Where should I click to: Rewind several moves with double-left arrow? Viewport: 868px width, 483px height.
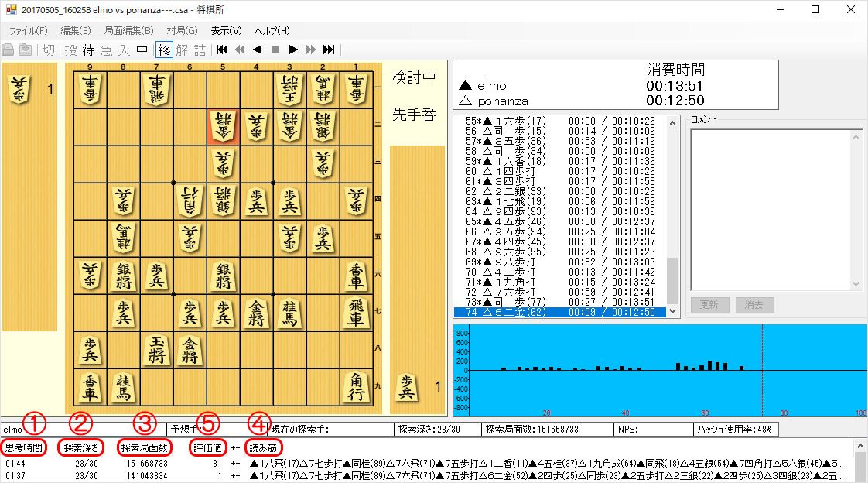[240, 50]
